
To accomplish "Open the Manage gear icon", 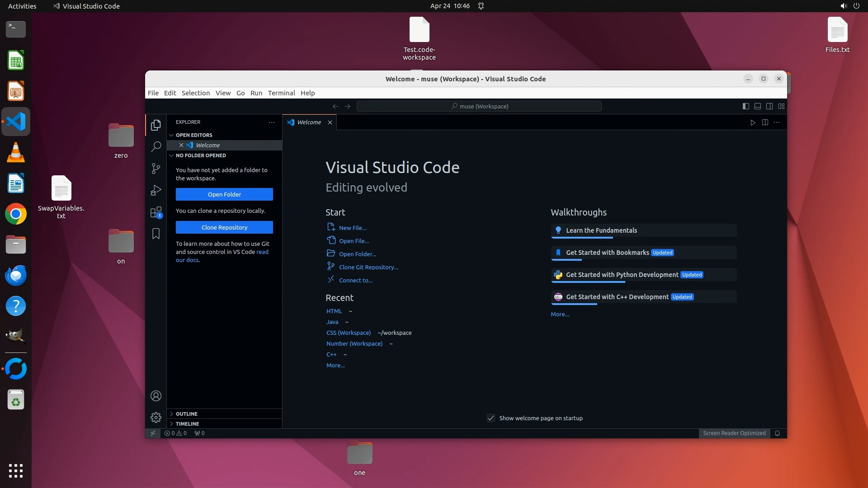I will click(x=156, y=417).
